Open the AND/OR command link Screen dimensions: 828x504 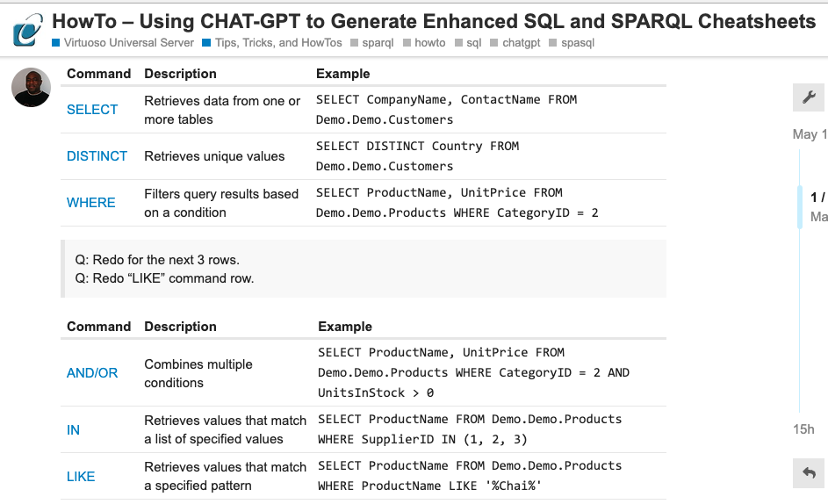coord(92,373)
